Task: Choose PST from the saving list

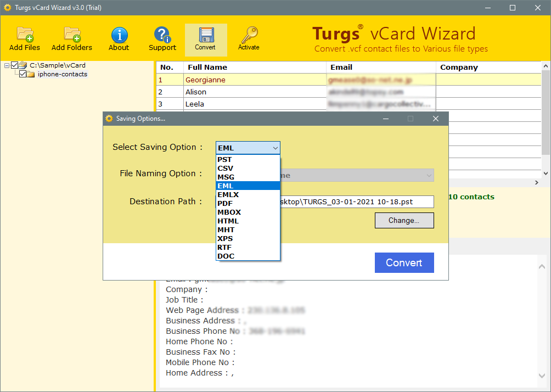Action: pyautogui.click(x=248, y=160)
